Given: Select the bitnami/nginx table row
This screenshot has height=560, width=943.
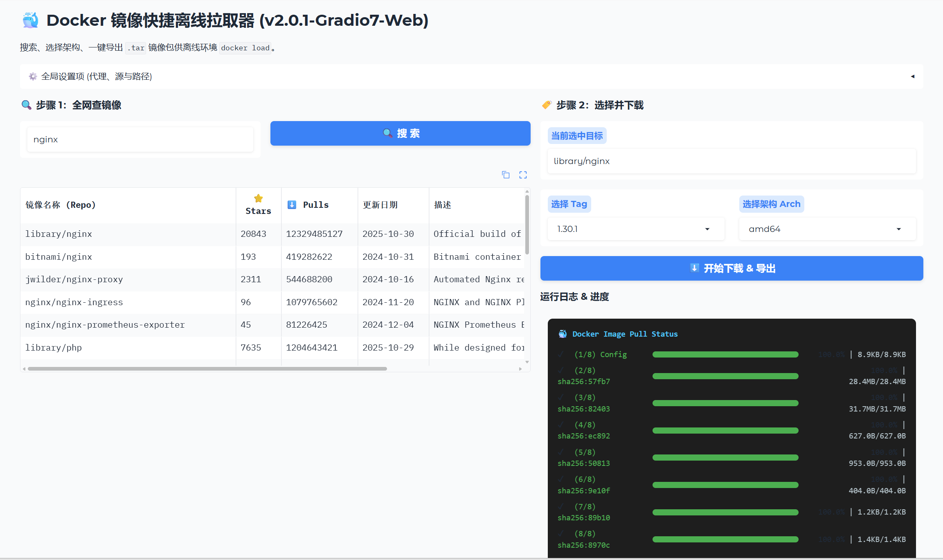Looking at the screenshot, I should (x=272, y=257).
